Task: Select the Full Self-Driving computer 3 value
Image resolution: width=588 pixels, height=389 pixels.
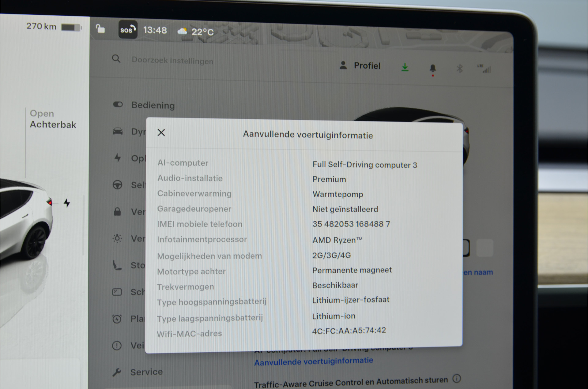Action: (x=365, y=165)
